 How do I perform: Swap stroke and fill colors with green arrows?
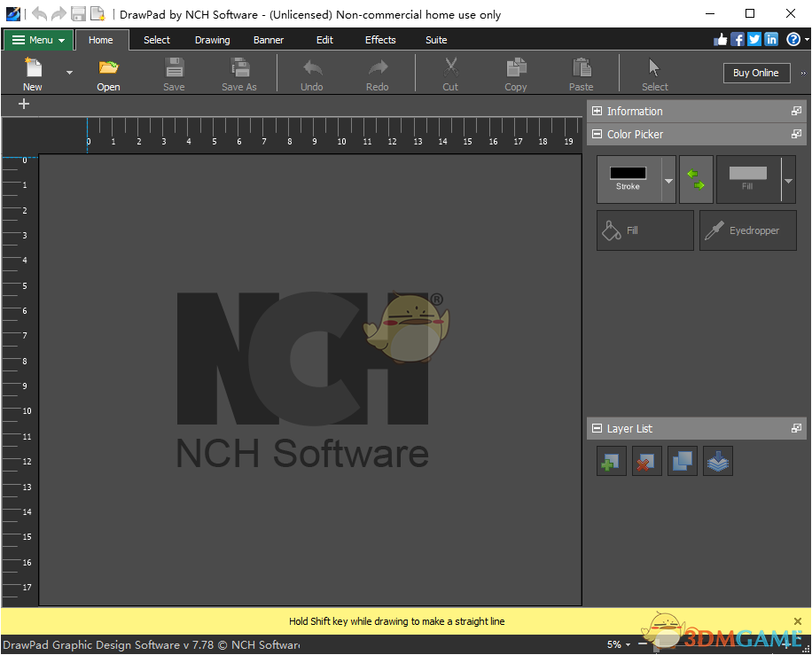pos(696,180)
